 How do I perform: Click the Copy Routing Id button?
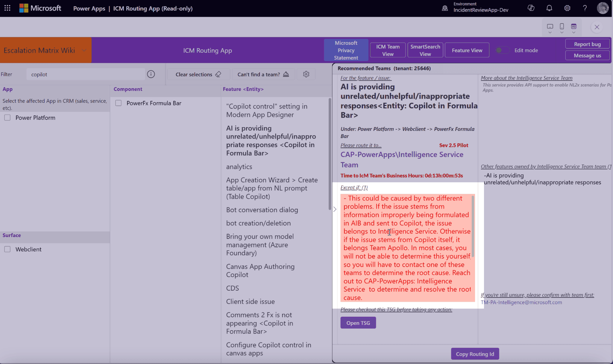click(x=475, y=354)
